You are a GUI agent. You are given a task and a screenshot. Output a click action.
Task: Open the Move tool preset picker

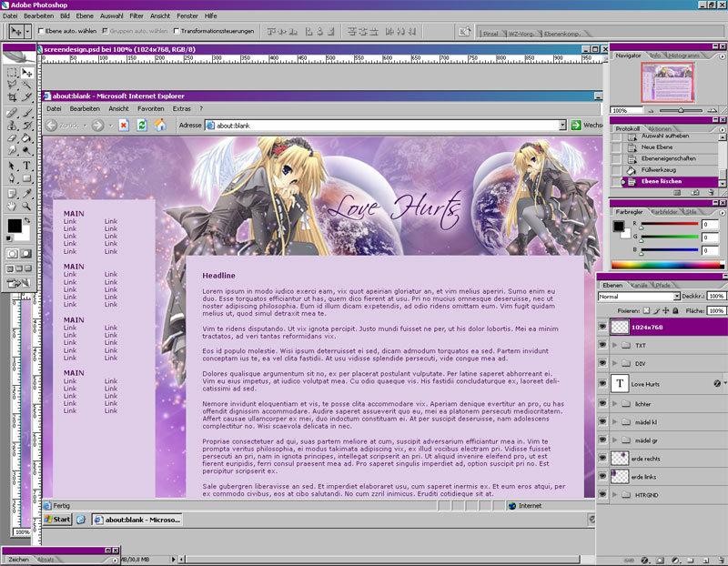pos(28,31)
